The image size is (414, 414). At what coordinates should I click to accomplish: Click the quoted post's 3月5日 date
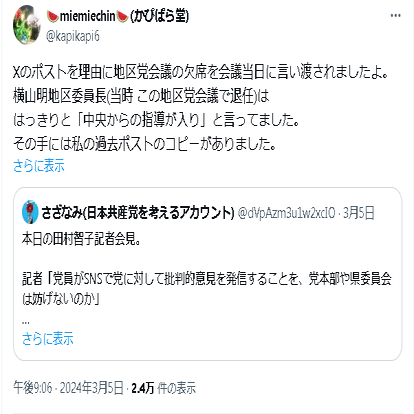pos(359,213)
